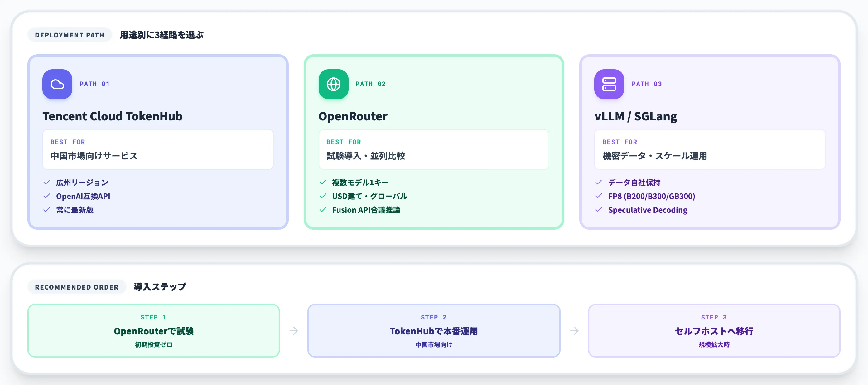Click the 広州リージョン feature text
Viewport: 868px width, 385px height.
point(82,183)
